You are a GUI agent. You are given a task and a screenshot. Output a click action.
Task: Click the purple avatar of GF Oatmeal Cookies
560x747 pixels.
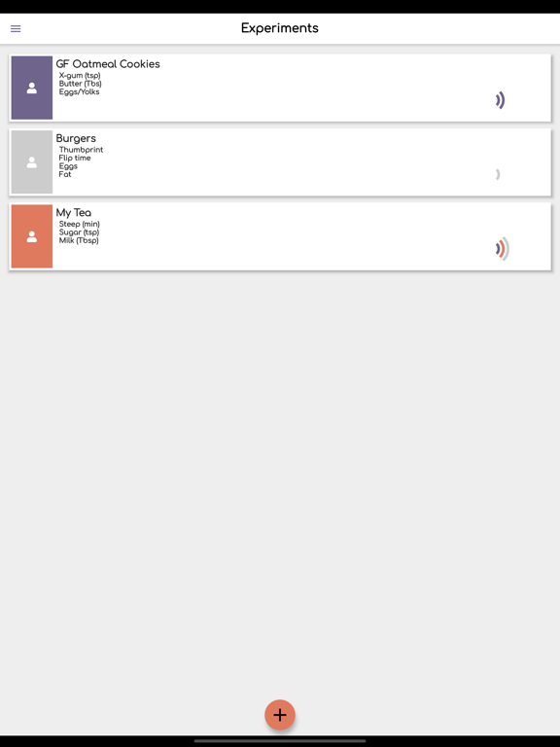pos(32,88)
